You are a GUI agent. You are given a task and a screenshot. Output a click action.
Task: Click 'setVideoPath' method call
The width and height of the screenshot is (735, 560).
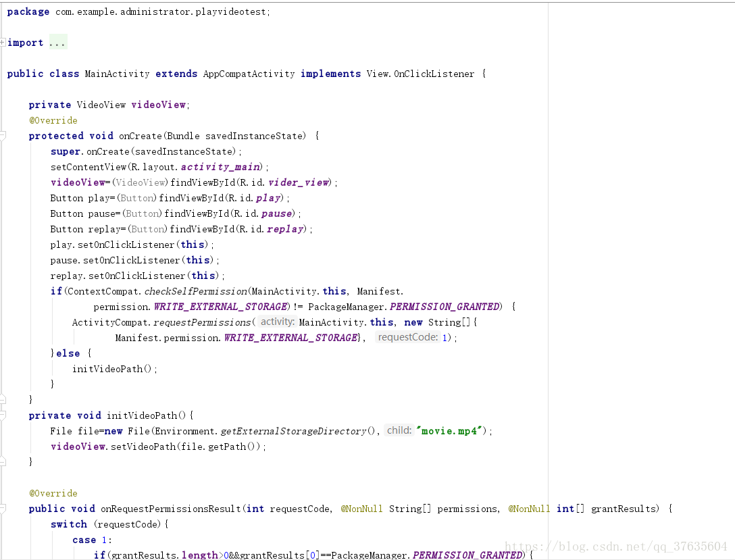tap(143, 447)
